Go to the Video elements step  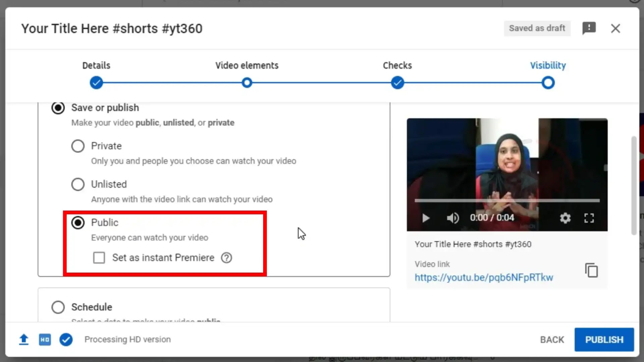pos(247,82)
